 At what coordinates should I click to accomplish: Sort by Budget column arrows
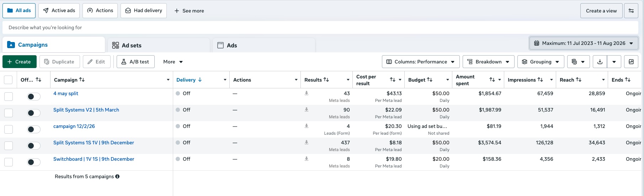430,80
